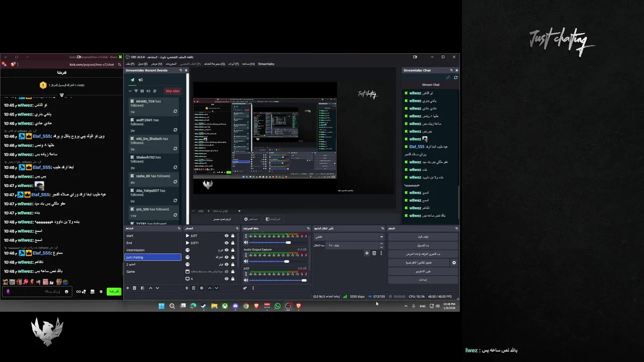Toggle visibility of the JUST source
Screen dimensions: 644x362
coord(226,236)
